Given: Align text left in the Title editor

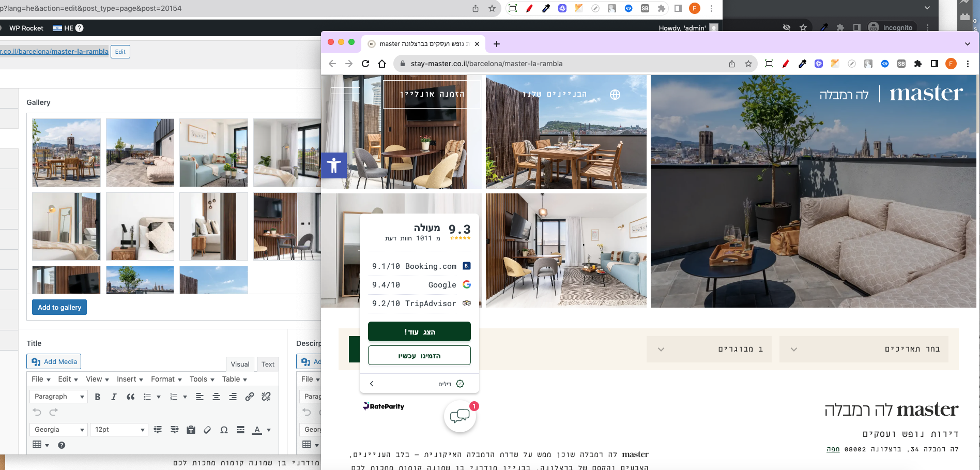Looking at the screenshot, I should (x=200, y=397).
